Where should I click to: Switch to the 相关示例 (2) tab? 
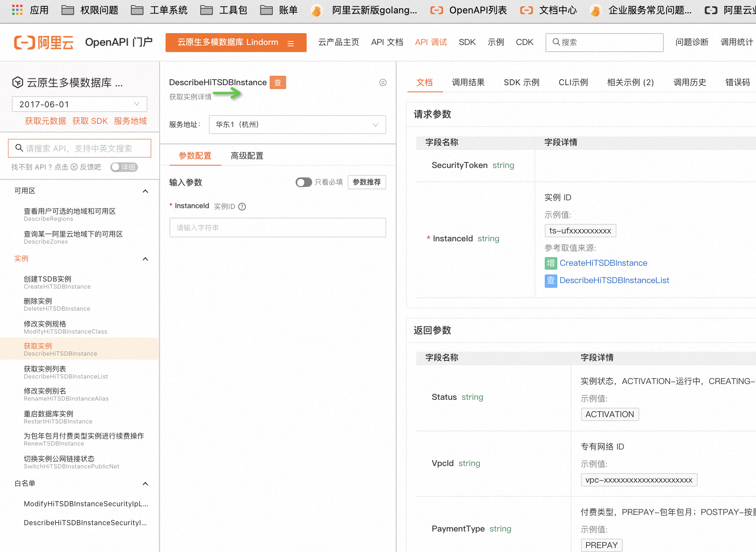coord(631,82)
